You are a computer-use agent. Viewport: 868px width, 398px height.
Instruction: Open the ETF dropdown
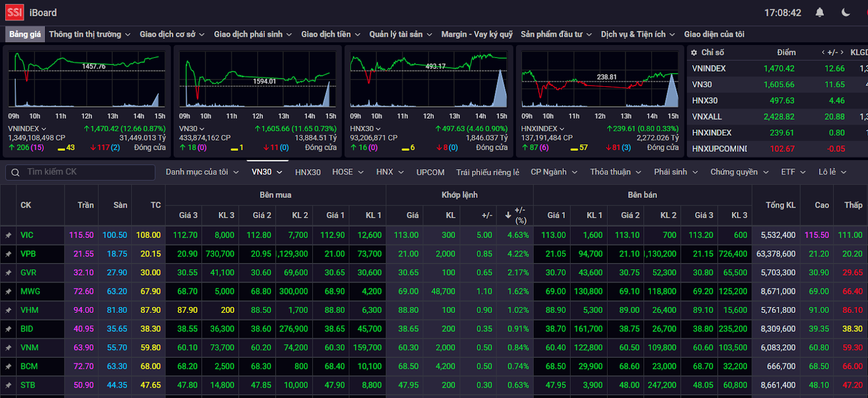pos(794,172)
